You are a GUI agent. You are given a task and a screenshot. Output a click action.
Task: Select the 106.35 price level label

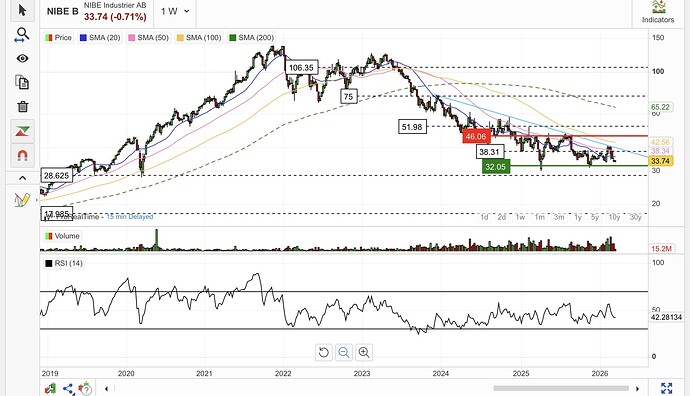[x=301, y=68]
